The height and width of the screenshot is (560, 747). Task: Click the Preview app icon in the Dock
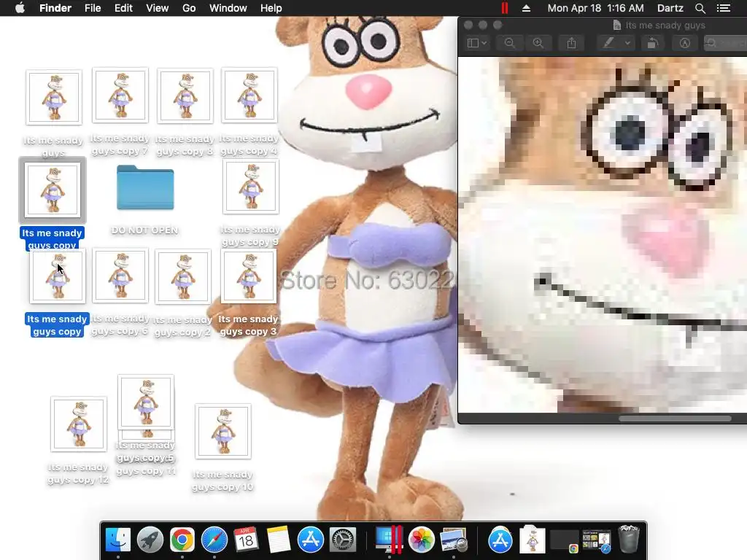pos(454,540)
